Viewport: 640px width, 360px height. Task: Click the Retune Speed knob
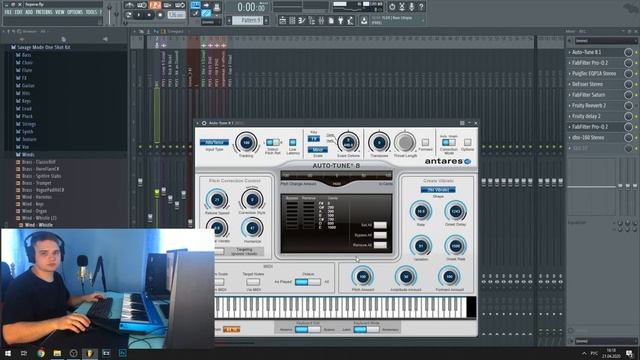coord(217,200)
